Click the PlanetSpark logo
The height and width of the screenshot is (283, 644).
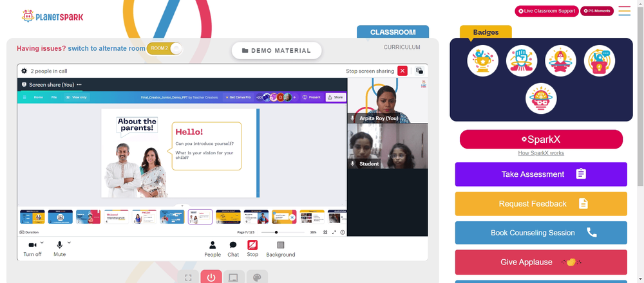[x=52, y=17]
